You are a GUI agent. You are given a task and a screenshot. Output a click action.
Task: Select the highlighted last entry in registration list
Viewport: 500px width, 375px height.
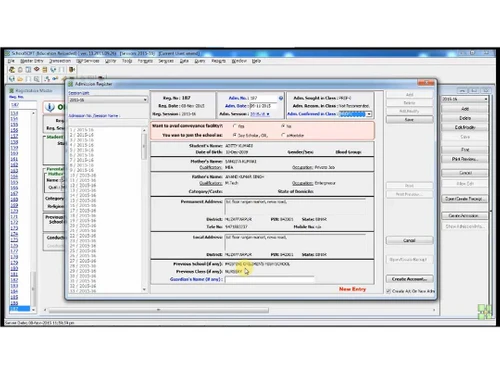pyautogui.click(x=20, y=309)
